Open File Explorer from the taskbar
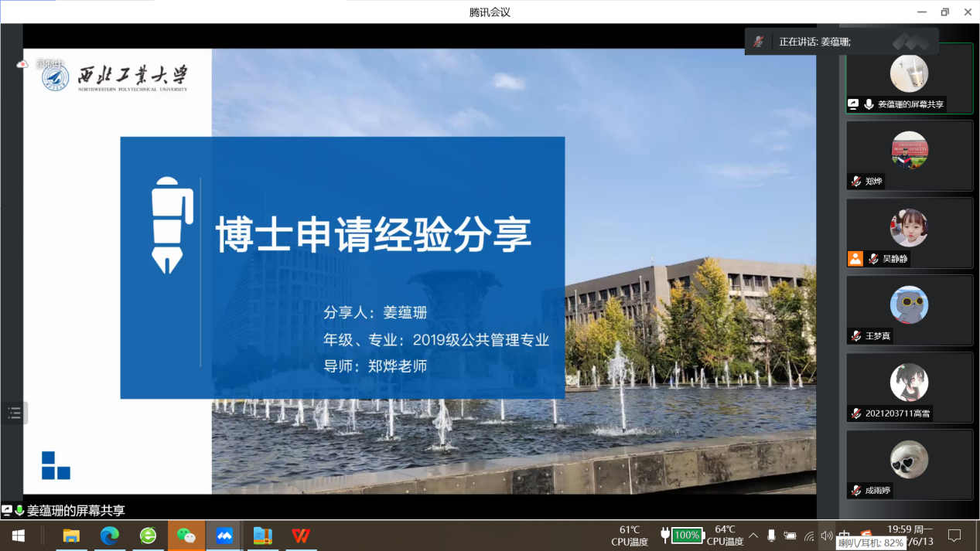Image resolution: width=980 pixels, height=551 pixels. pos(71,536)
